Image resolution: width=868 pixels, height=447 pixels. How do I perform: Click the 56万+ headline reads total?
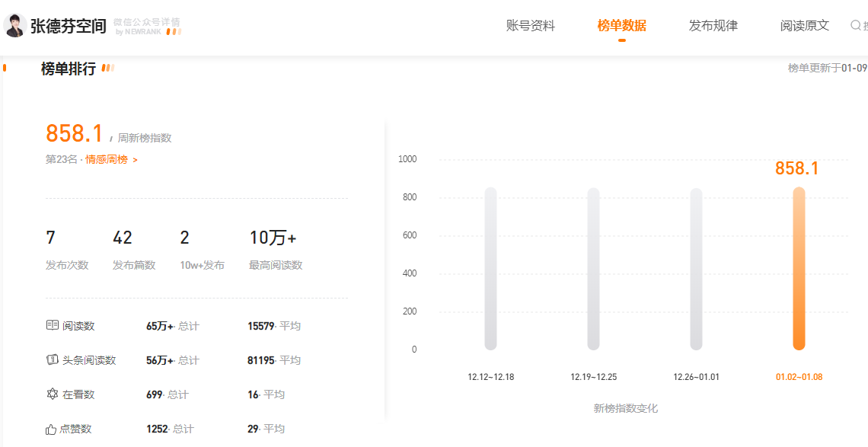tap(159, 360)
